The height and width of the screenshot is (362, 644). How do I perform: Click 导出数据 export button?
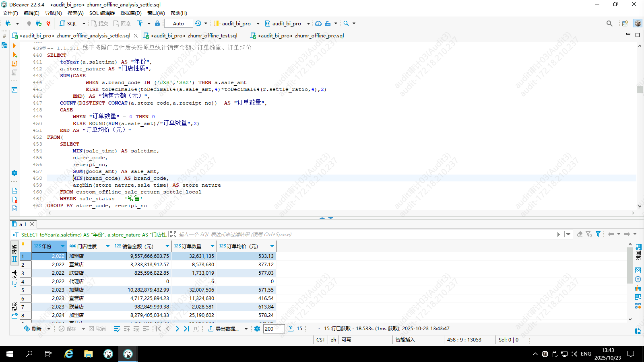(223, 329)
